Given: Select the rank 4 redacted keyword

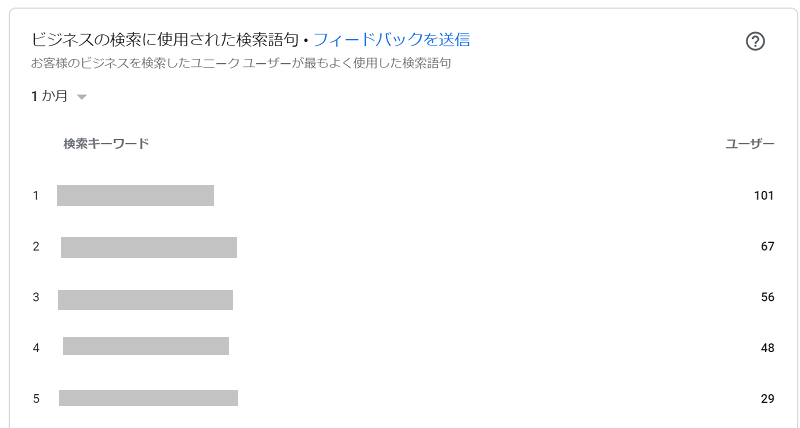Looking at the screenshot, I should pyautogui.click(x=146, y=346).
